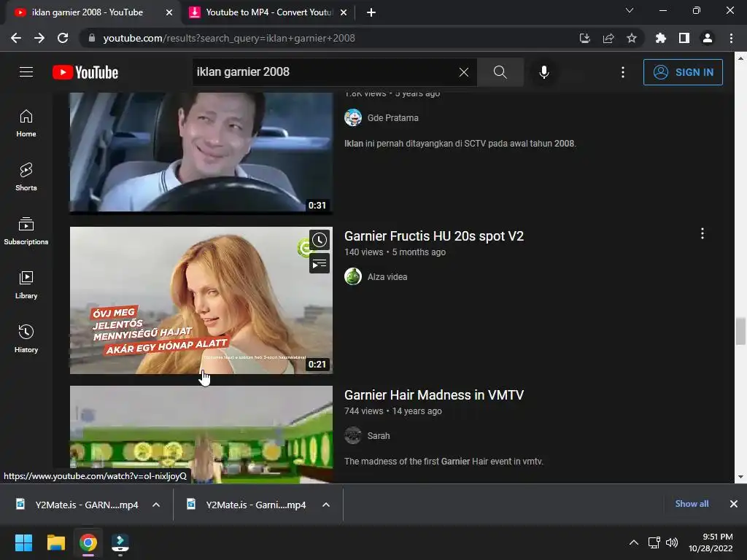The width and height of the screenshot is (747, 560).
Task: Clear the search box with X icon
Action: 463,72
